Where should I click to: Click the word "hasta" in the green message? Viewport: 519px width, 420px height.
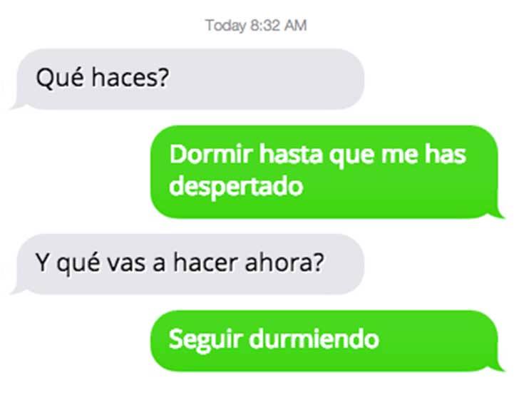pyautogui.click(x=291, y=155)
